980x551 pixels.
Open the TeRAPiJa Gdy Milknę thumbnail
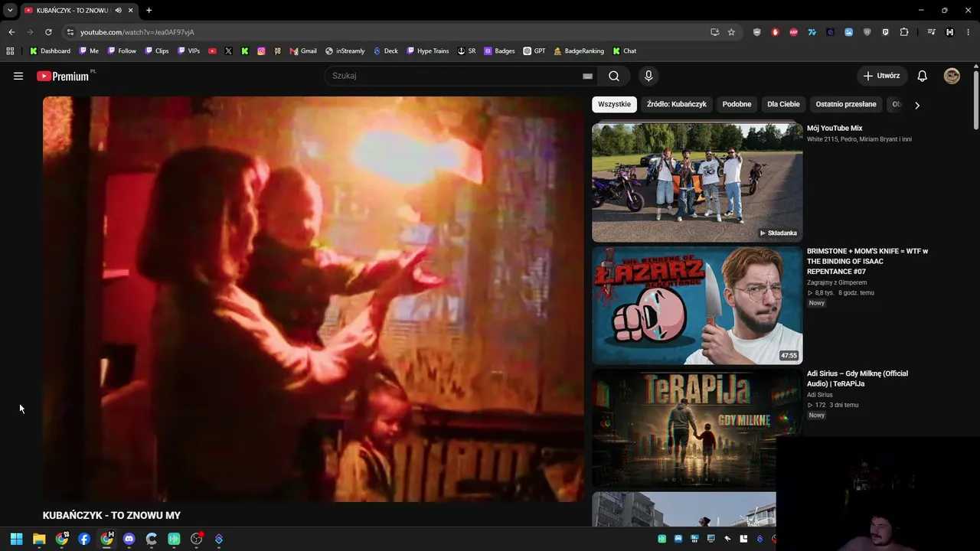click(x=697, y=428)
